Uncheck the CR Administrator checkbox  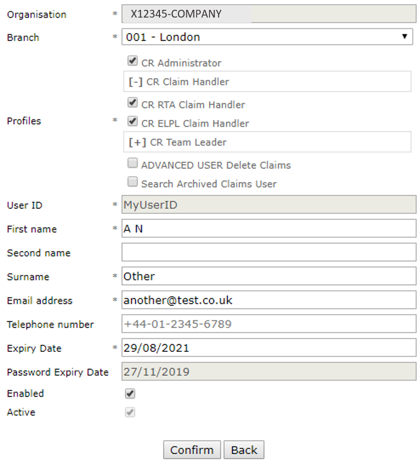[133, 61]
